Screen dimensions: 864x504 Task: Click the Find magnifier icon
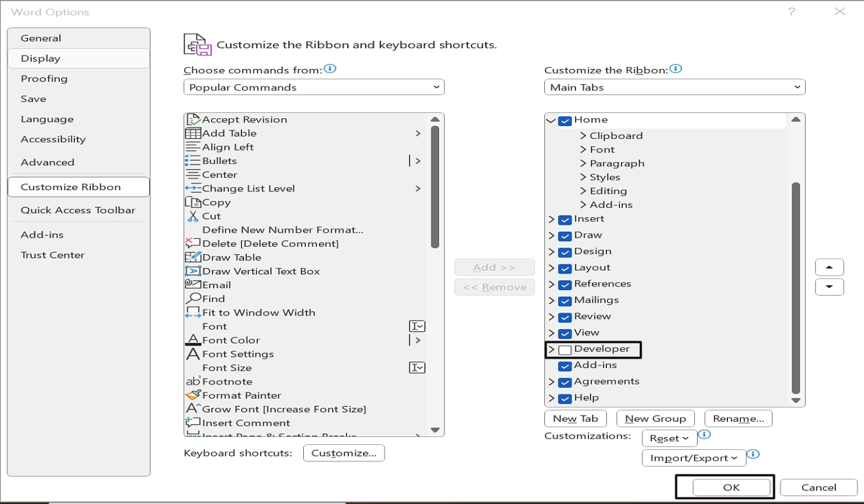click(x=193, y=298)
